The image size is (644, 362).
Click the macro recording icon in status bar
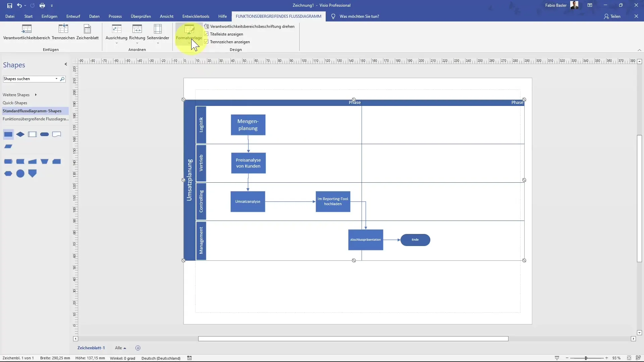(190, 358)
